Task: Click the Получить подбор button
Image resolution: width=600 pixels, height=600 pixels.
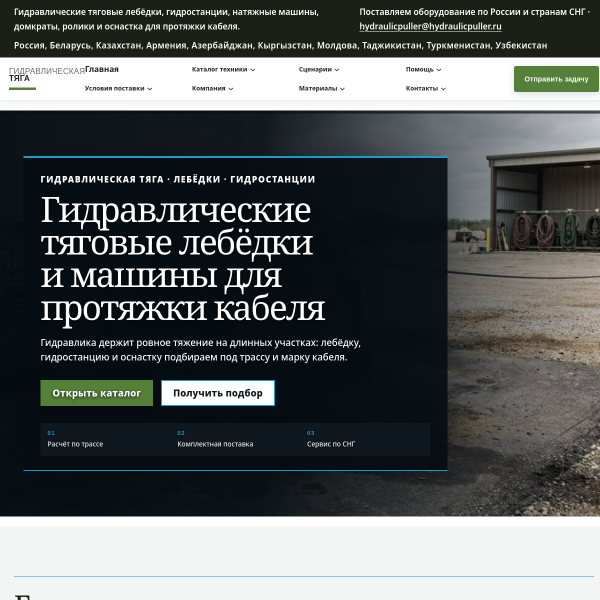Action: pos(218,393)
